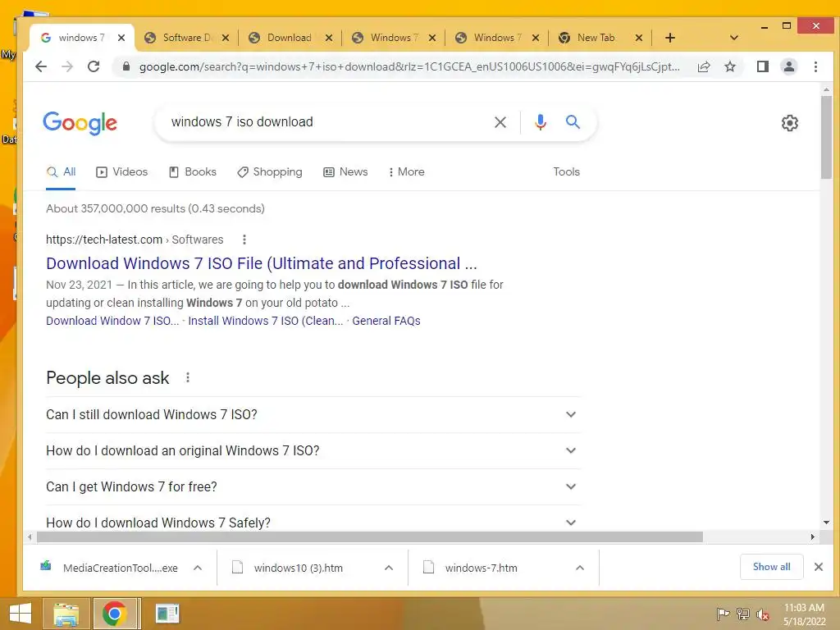This screenshot has height=630, width=840.
Task: Click the network tray icon
Action: (x=743, y=614)
